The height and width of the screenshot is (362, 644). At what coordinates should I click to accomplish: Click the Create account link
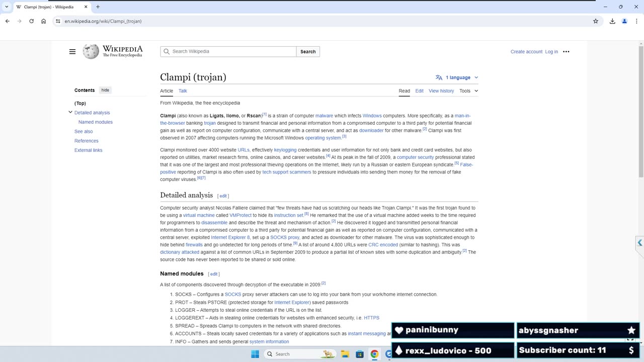click(x=526, y=52)
